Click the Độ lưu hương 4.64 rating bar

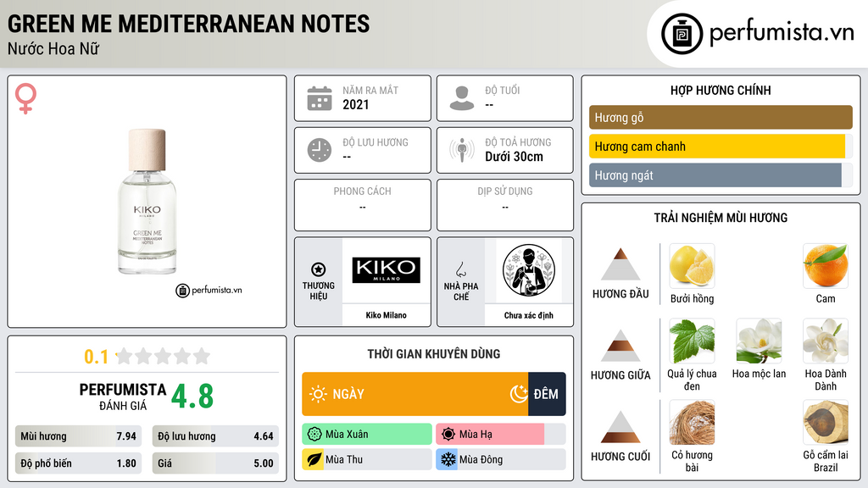pyautogui.click(x=215, y=436)
